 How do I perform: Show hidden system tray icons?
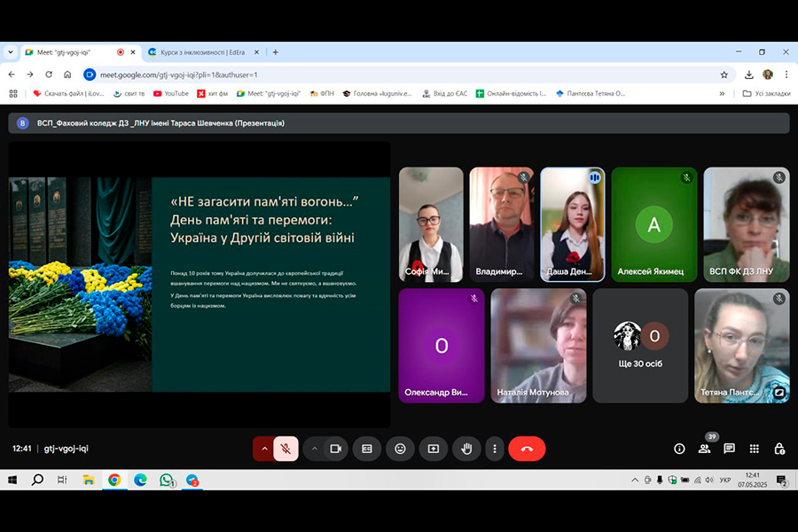coord(635,480)
